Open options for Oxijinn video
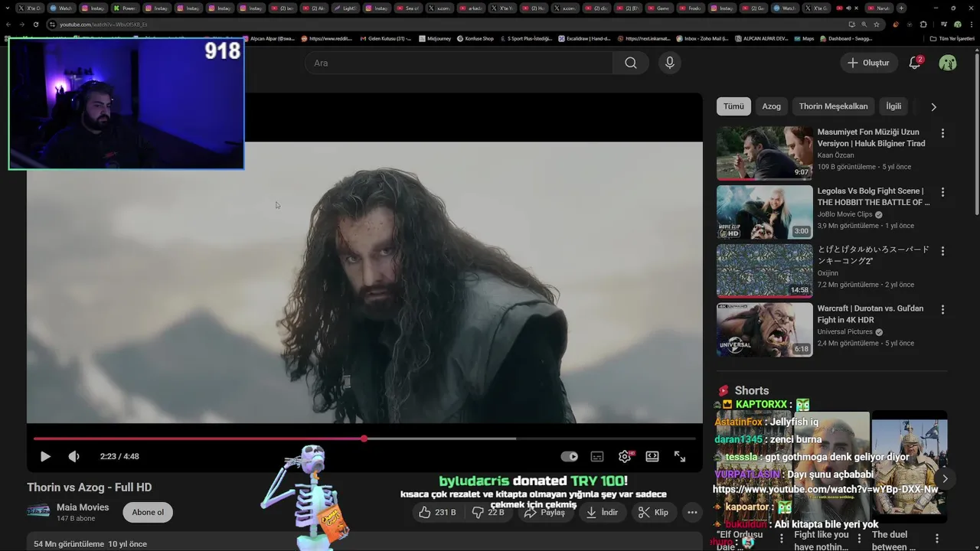Image resolution: width=980 pixels, height=551 pixels. pos(942,251)
